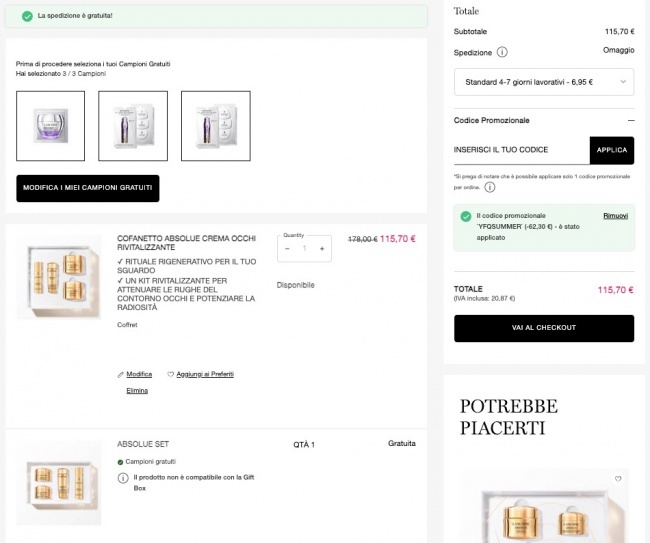Click the info icon beside Gift Box incompatibility note
The width and height of the screenshot is (650, 543).
pyautogui.click(x=123, y=478)
